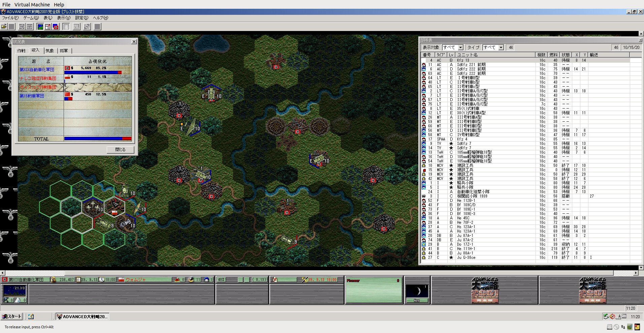Click the moon phase weather icon
This screenshot has height=333, width=644.
417,291
